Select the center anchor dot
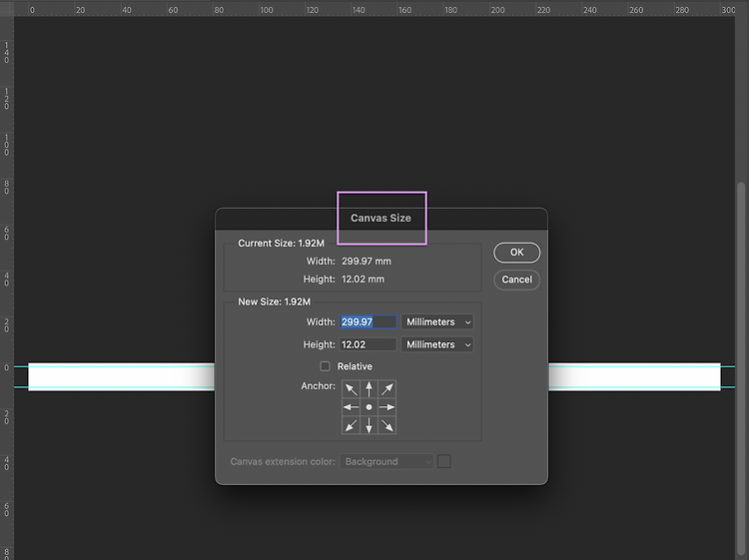This screenshot has height=560, width=749. [x=369, y=407]
